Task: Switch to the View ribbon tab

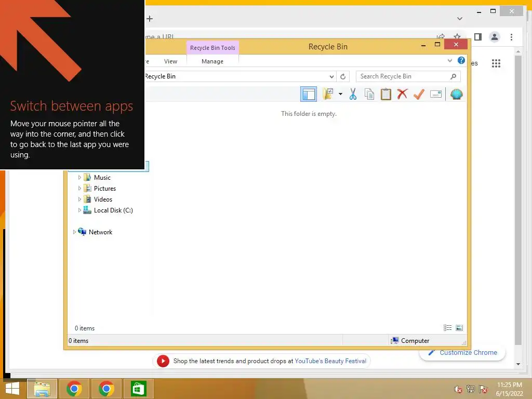Action: click(x=170, y=61)
